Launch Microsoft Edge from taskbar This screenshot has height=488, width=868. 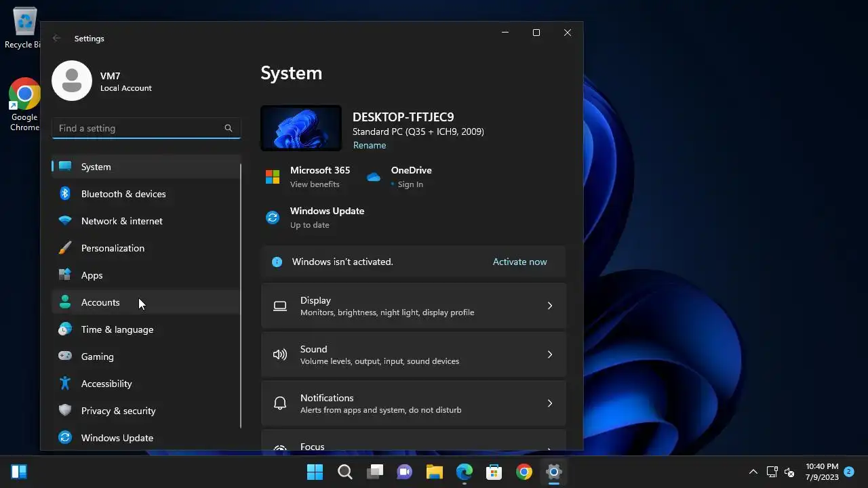coord(465,472)
